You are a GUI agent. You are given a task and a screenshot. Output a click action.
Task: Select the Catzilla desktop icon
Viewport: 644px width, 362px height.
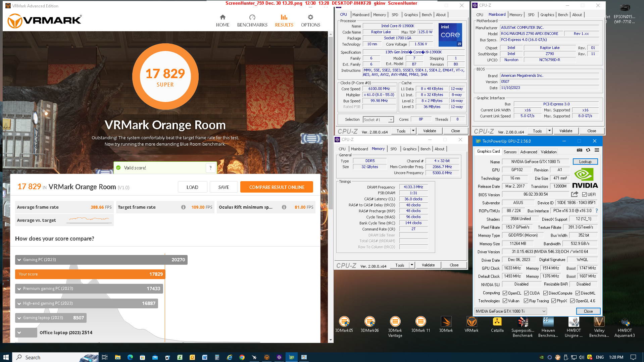[497, 325]
